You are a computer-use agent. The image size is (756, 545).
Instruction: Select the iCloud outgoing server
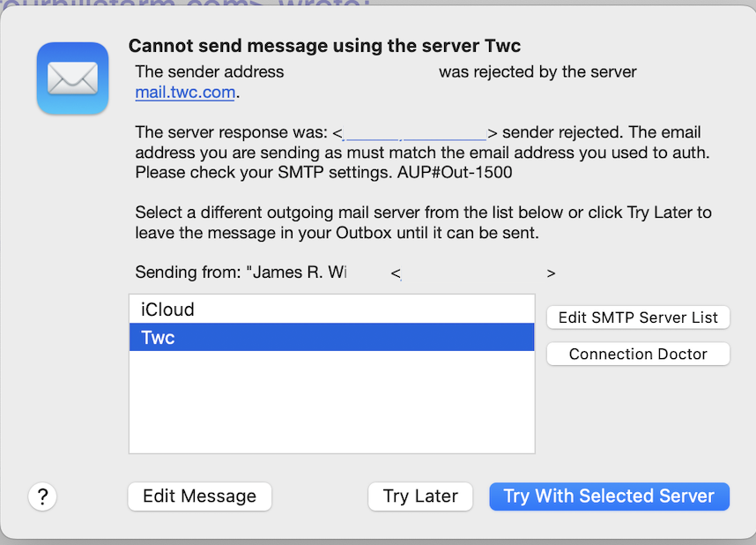tap(264, 309)
